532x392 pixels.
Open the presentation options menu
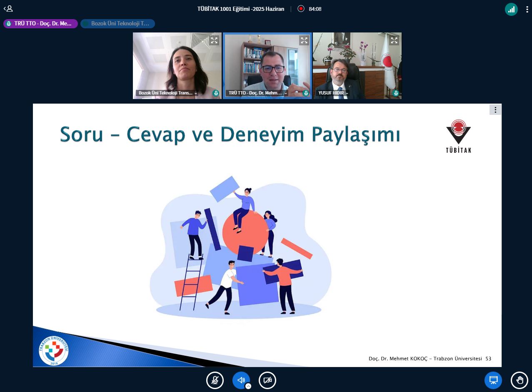(x=495, y=110)
